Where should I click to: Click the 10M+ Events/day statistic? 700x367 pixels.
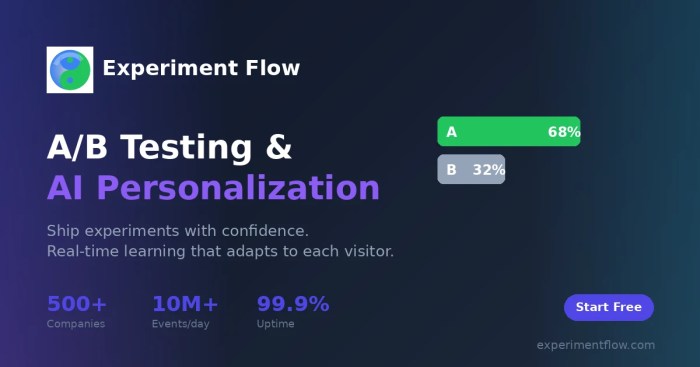(185, 312)
